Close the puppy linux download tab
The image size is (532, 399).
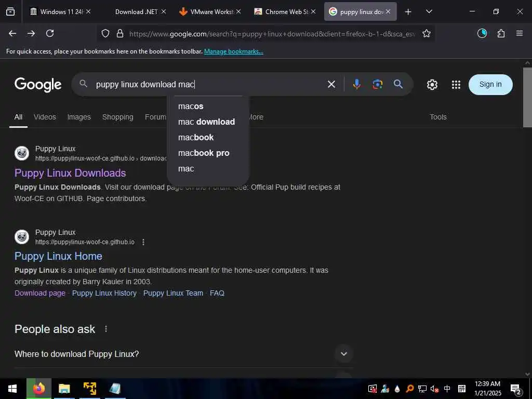coord(388,11)
